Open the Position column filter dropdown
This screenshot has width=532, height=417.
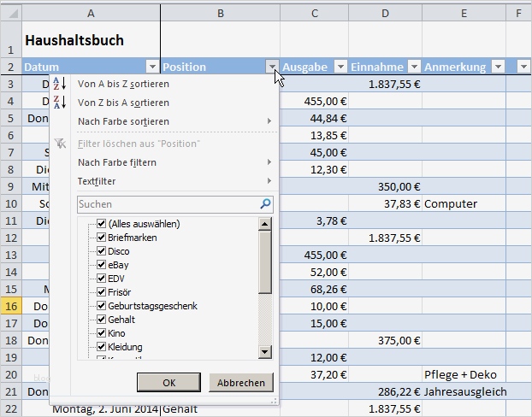[x=273, y=67]
